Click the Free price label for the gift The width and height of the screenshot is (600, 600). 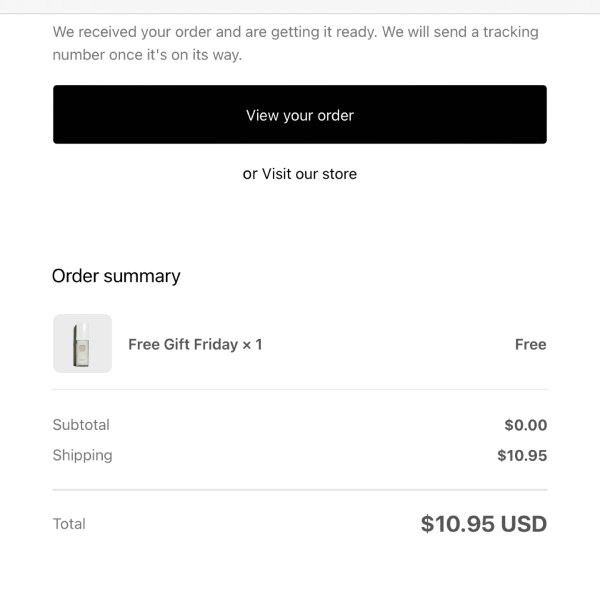pyautogui.click(x=530, y=344)
